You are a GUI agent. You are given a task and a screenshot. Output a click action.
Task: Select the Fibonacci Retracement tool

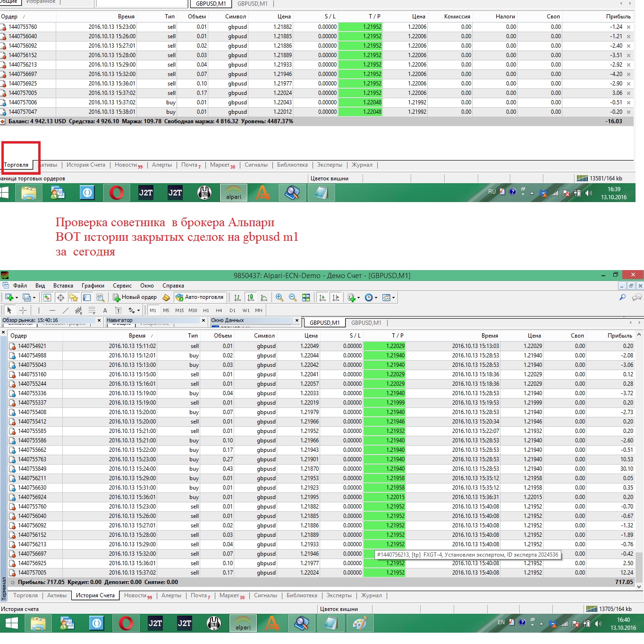coord(92,310)
